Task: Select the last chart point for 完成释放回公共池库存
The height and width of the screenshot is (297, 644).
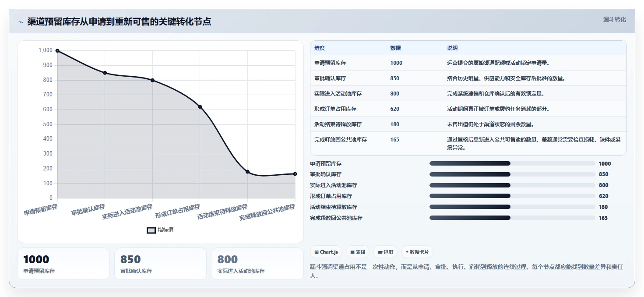Action: [x=295, y=174]
